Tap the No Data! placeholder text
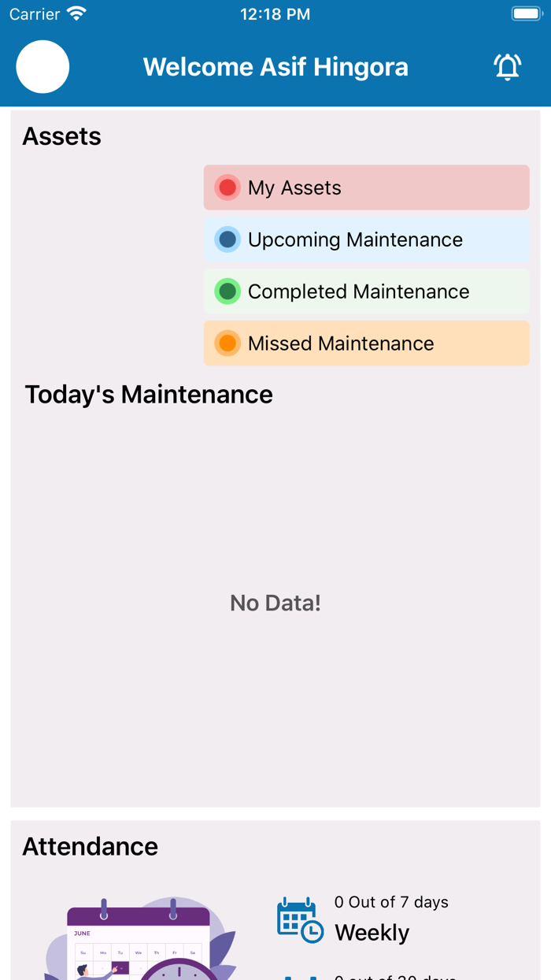This screenshot has height=980, width=551. 275,603
